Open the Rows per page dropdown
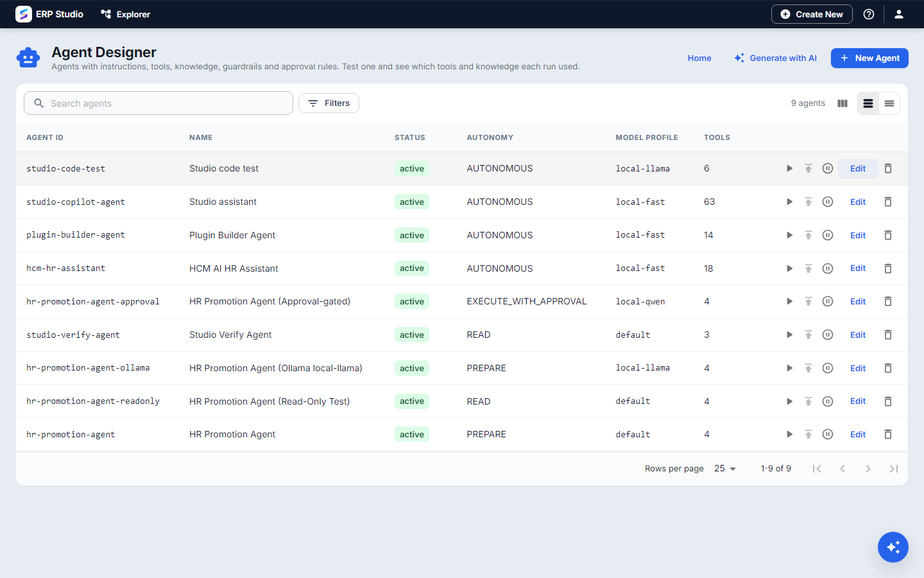Screen dimensions: 924x578 tap(725, 469)
